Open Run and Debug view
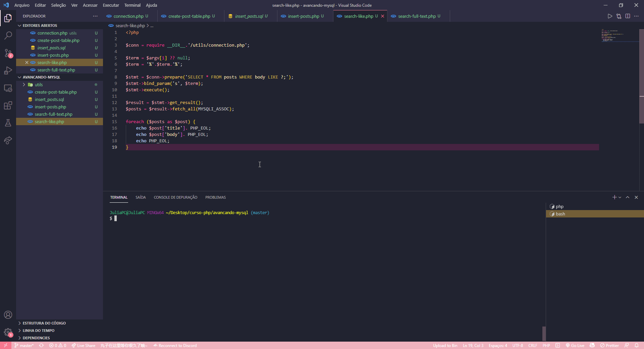 tap(8, 70)
